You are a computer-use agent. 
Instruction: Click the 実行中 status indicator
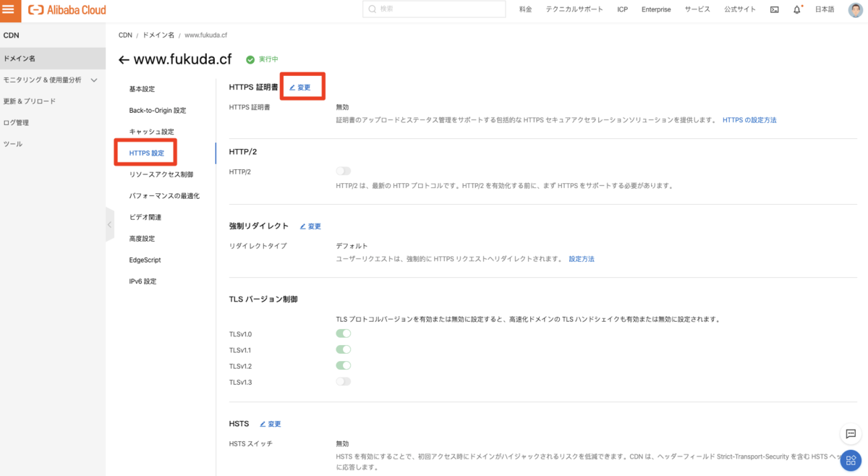(x=262, y=59)
